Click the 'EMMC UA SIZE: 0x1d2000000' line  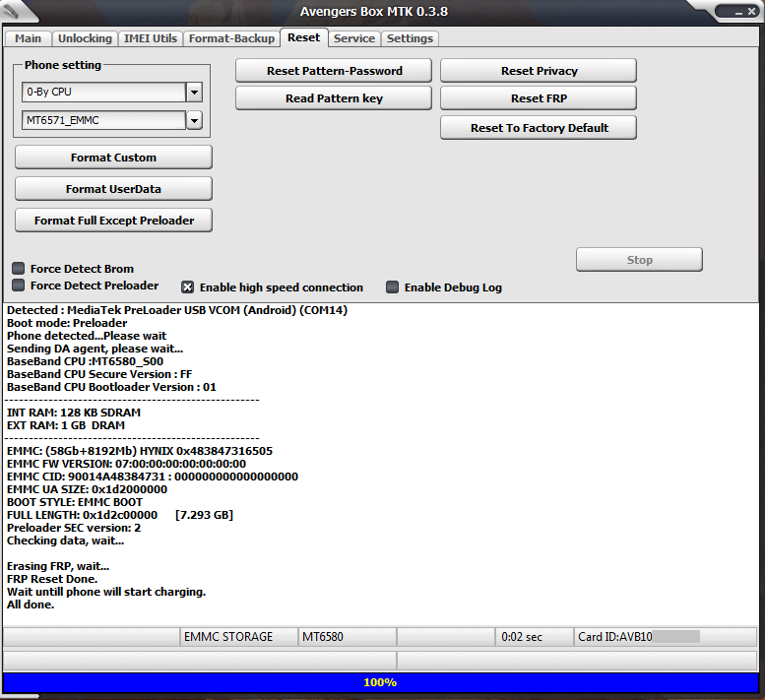point(87,489)
